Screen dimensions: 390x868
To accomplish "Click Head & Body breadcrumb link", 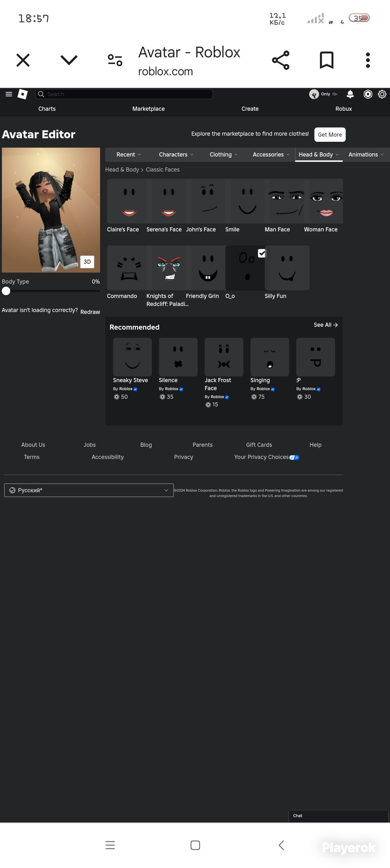I will 122,169.
